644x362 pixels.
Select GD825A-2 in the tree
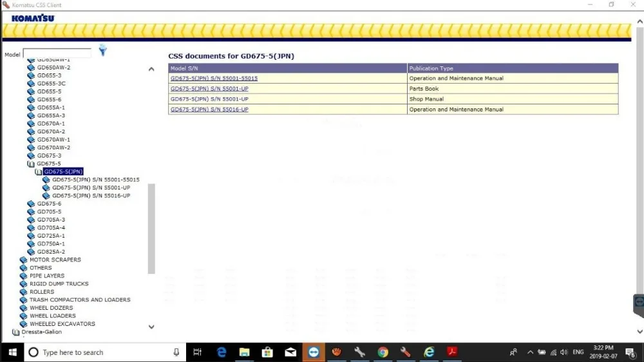[51, 252]
